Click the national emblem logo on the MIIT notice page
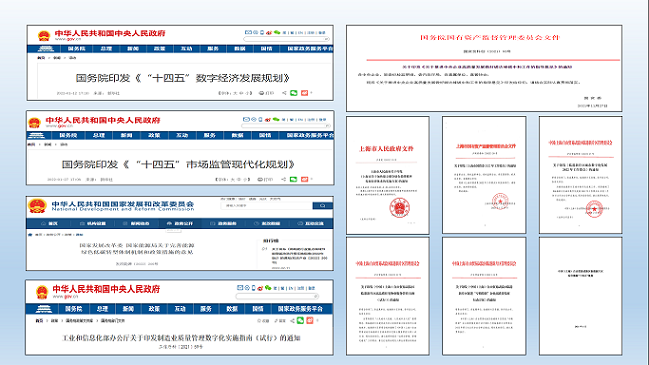Image resolution: width=649 pixels, height=365 pixels. pos(42,292)
